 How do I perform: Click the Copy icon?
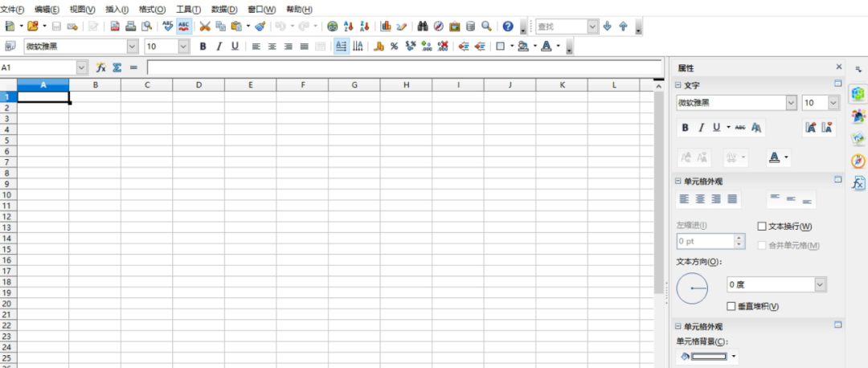(x=220, y=26)
